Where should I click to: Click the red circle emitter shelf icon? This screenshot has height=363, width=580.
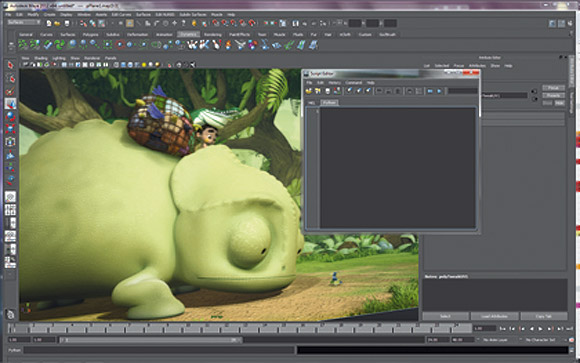tap(120, 45)
